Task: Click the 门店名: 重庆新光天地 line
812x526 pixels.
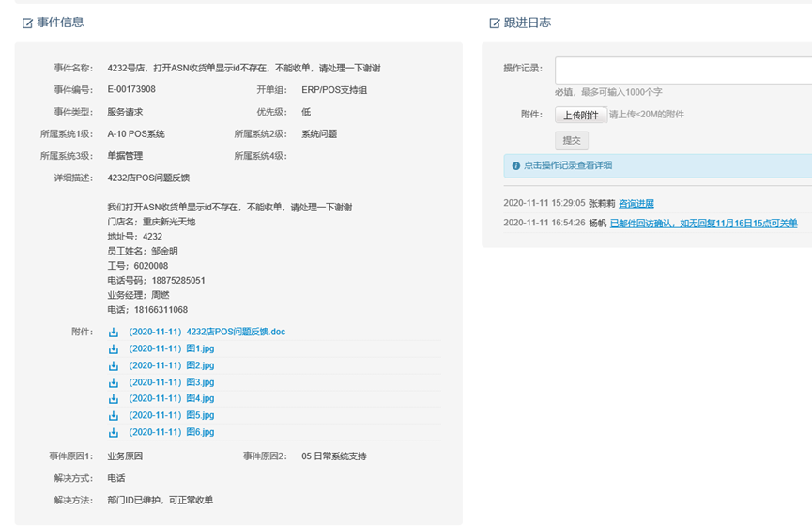Action: click(x=151, y=222)
